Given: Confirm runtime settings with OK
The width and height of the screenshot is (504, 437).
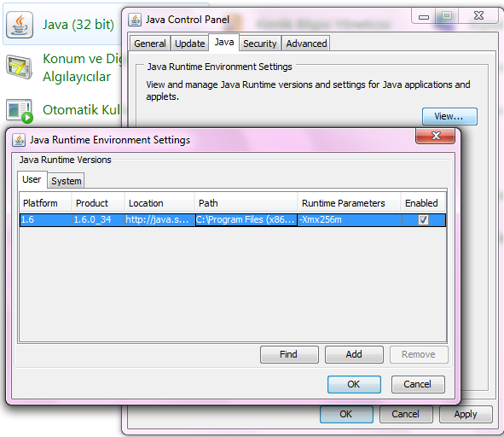Looking at the screenshot, I should tap(354, 384).
